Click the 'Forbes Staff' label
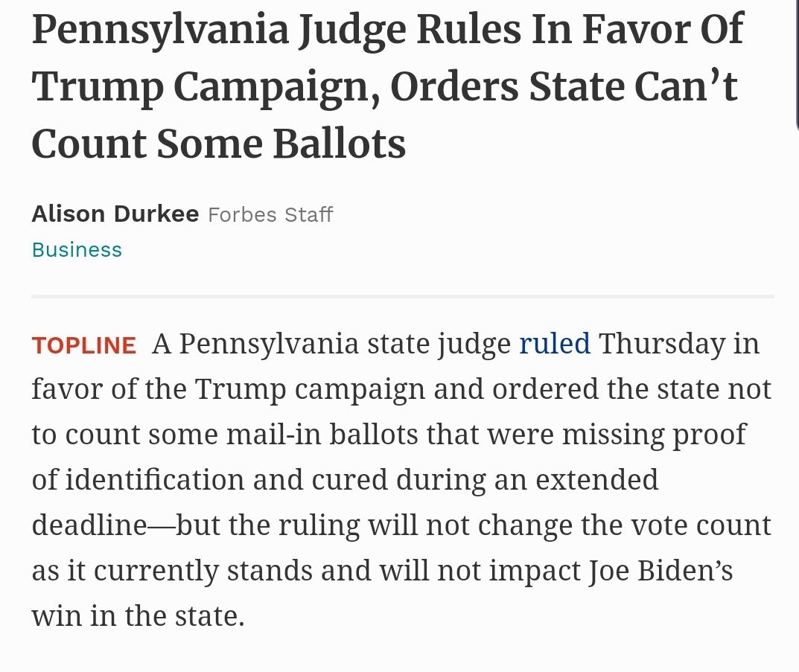 click(270, 215)
